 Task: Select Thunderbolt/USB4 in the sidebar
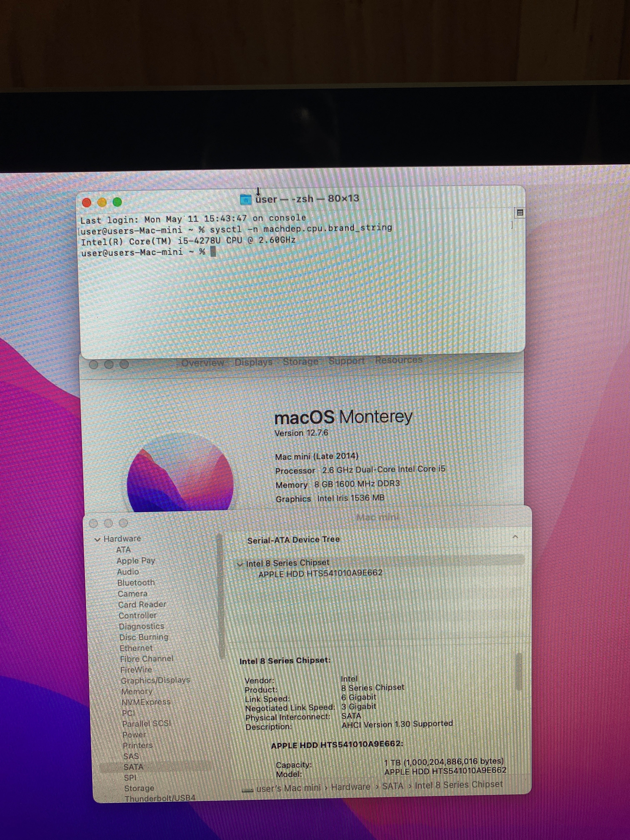(x=160, y=798)
